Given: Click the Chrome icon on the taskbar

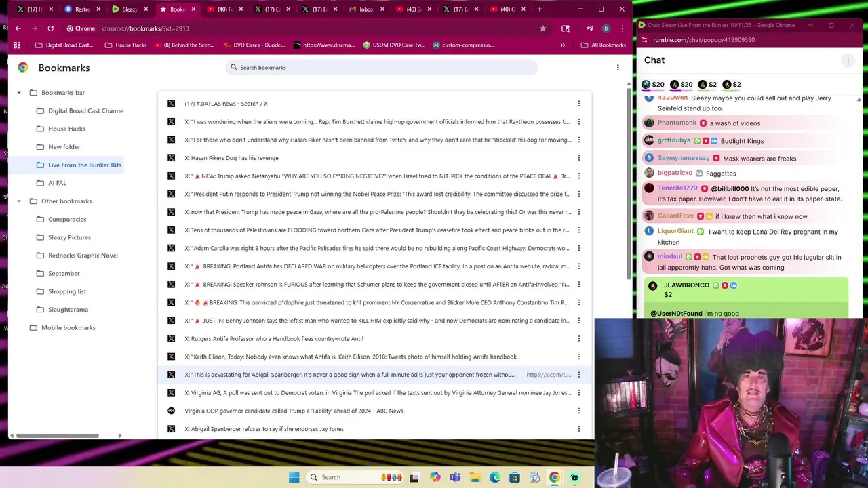Looking at the screenshot, I should click(554, 477).
